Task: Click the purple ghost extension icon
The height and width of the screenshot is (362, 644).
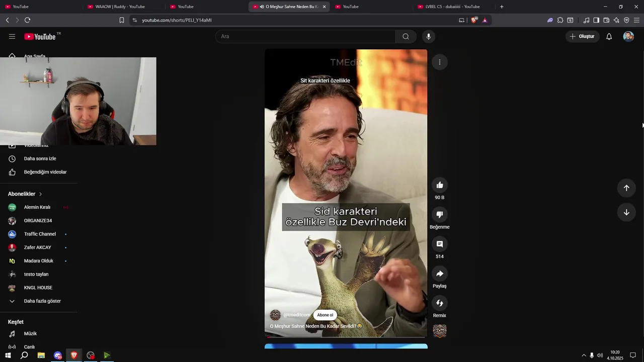Action: [550, 20]
